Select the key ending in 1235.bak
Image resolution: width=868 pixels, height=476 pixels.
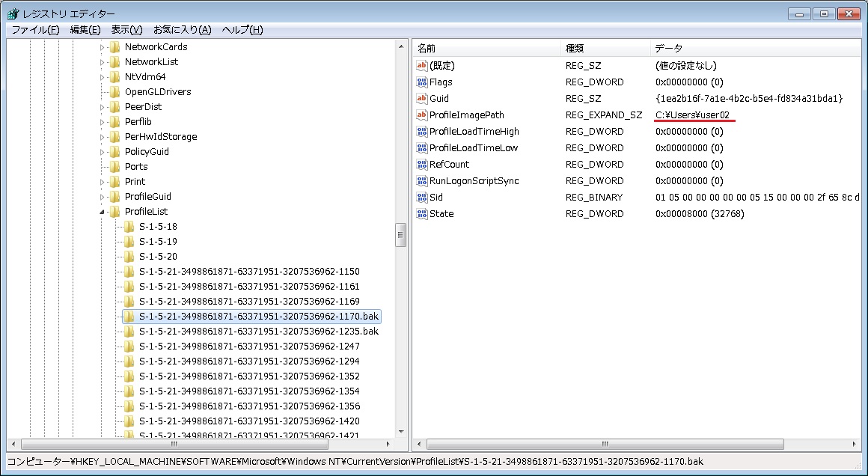(x=258, y=332)
